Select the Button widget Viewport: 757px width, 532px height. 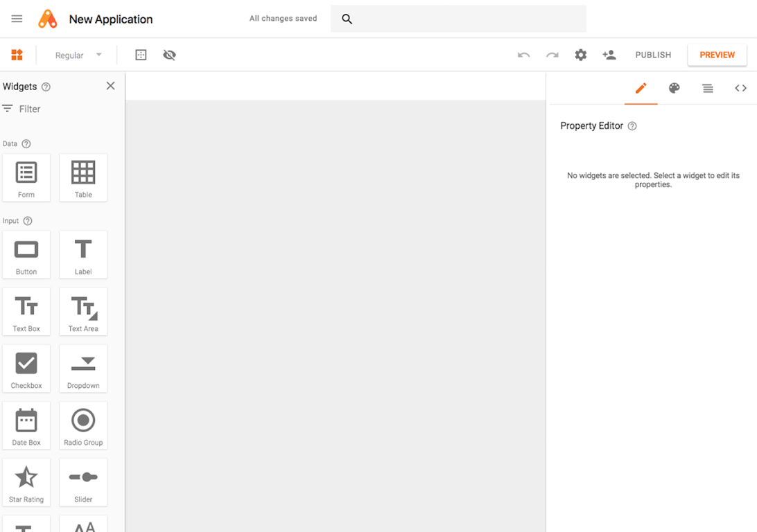[26, 255]
